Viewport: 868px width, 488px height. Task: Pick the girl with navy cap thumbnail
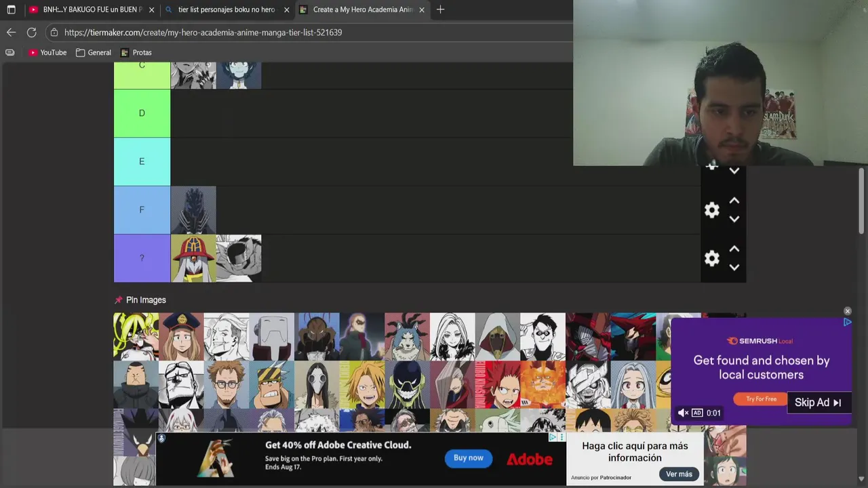181,336
